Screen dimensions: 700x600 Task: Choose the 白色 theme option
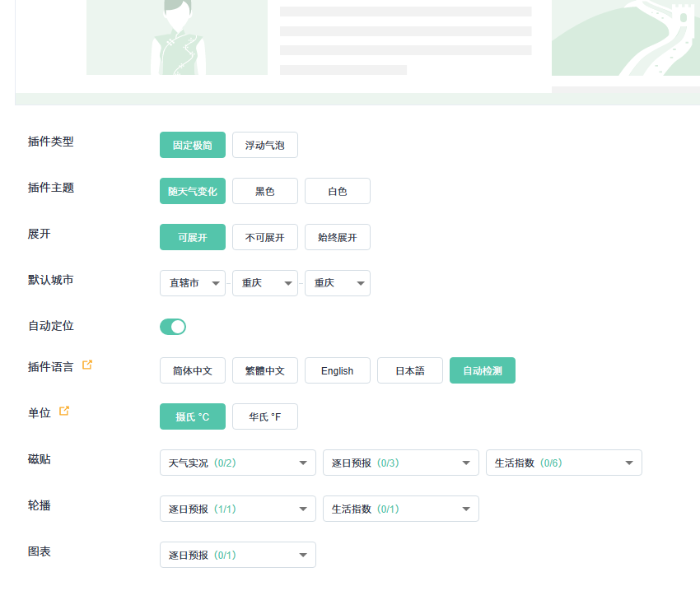pyautogui.click(x=338, y=191)
